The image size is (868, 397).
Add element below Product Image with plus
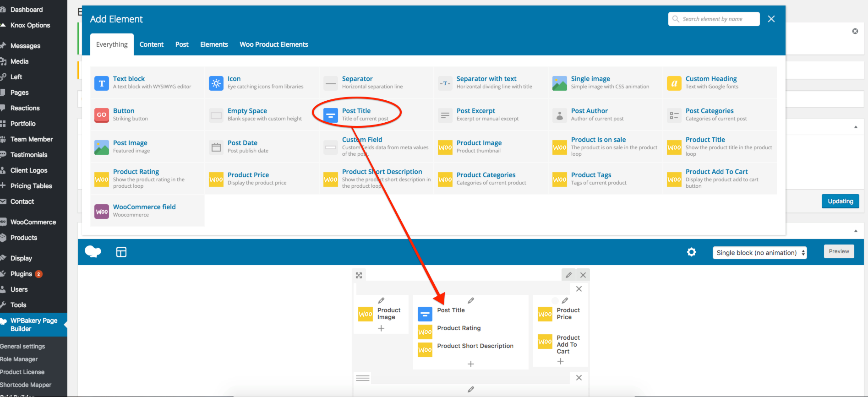(381, 328)
